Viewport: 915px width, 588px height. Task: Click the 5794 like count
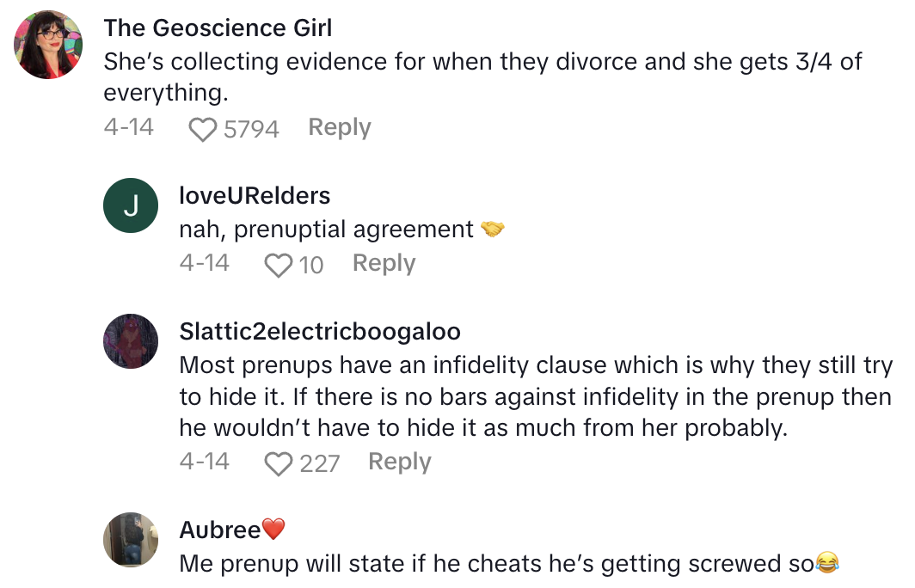pos(251,129)
